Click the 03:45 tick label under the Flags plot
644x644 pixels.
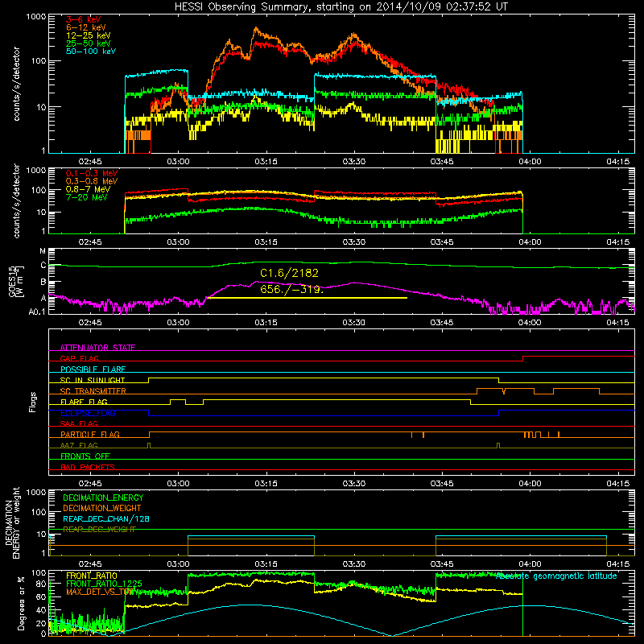(x=442, y=484)
